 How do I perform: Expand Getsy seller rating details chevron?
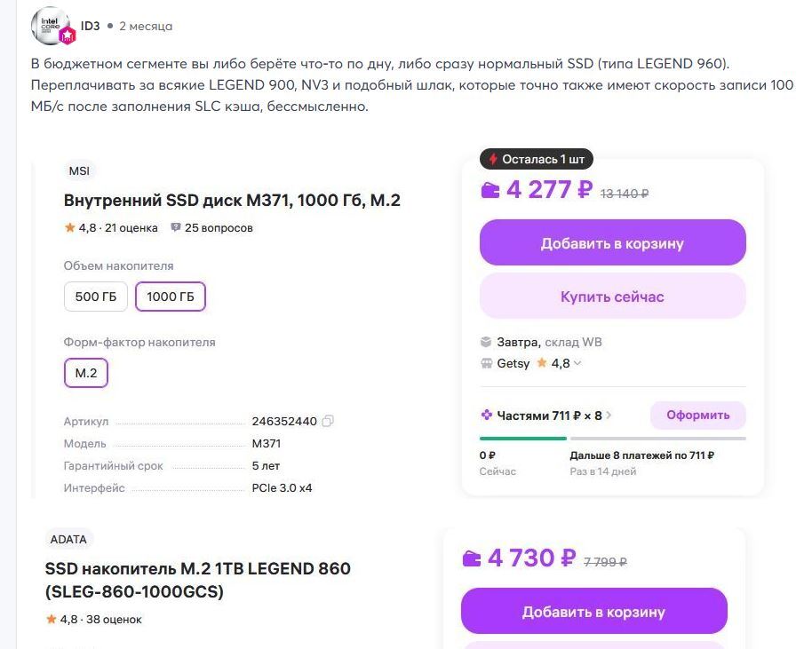coord(578,363)
